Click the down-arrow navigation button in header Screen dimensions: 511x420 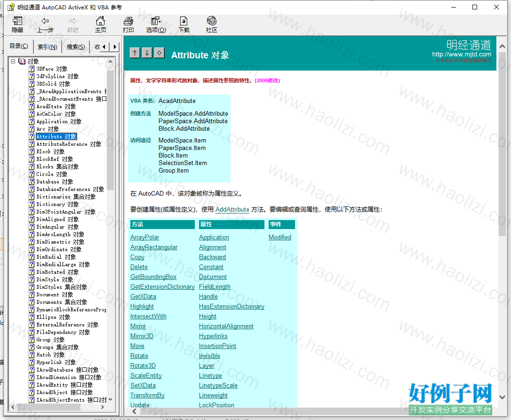click(x=147, y=53)
